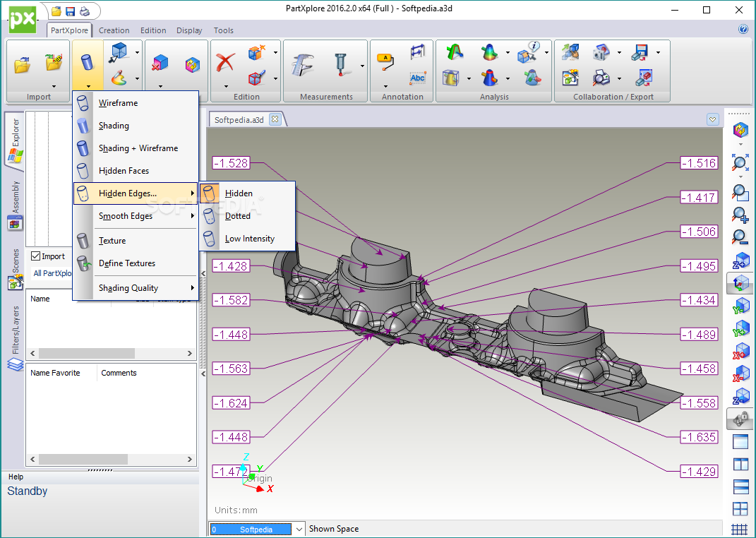
Task: Click the blue cube with red X icon
Action: [160, 63]
